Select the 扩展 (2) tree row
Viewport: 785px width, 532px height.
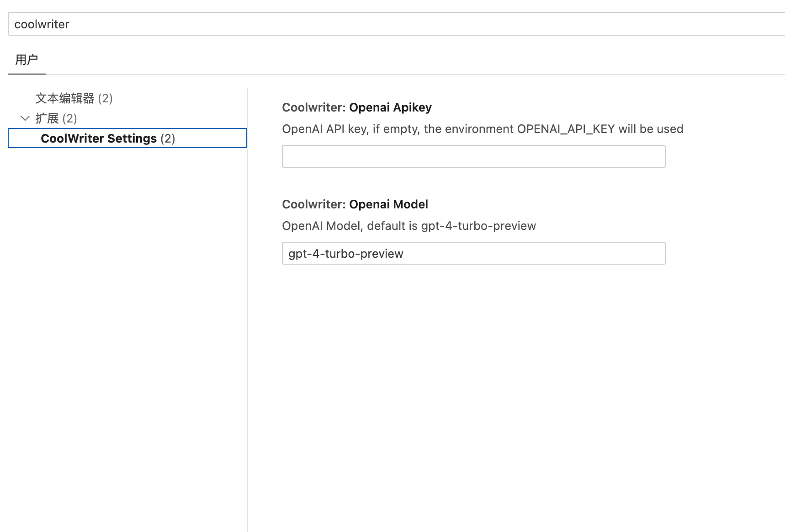click(127, 118)
